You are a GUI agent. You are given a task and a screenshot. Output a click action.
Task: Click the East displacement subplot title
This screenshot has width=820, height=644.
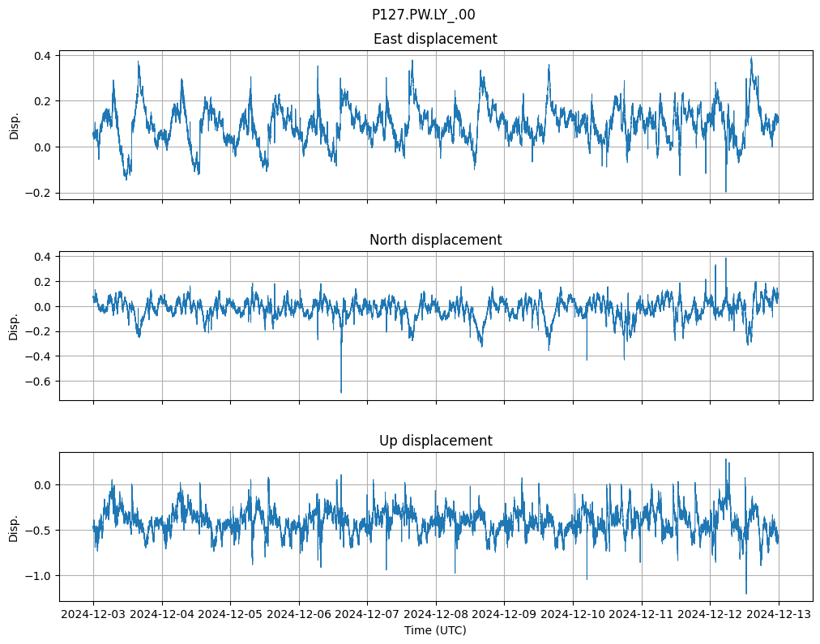click(435, 39)
